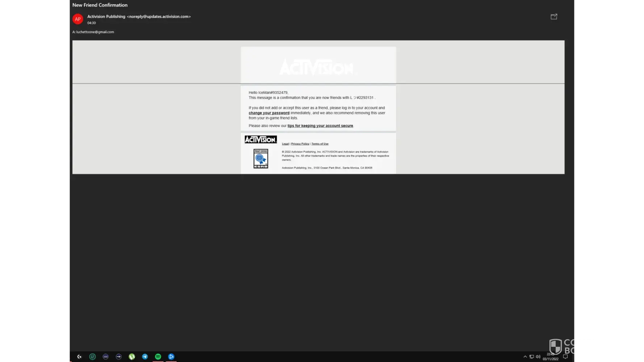Open uTorrent from the taskbar
This screenshot has height=362, width=644.
pos(132,357)
